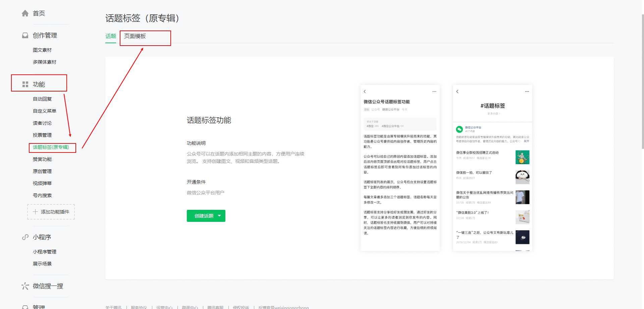Image resolution: width=644 pixels, height=309 pixels.
Task: Expand the 创建话题 dropdown arrow
Action: [220, 216]
